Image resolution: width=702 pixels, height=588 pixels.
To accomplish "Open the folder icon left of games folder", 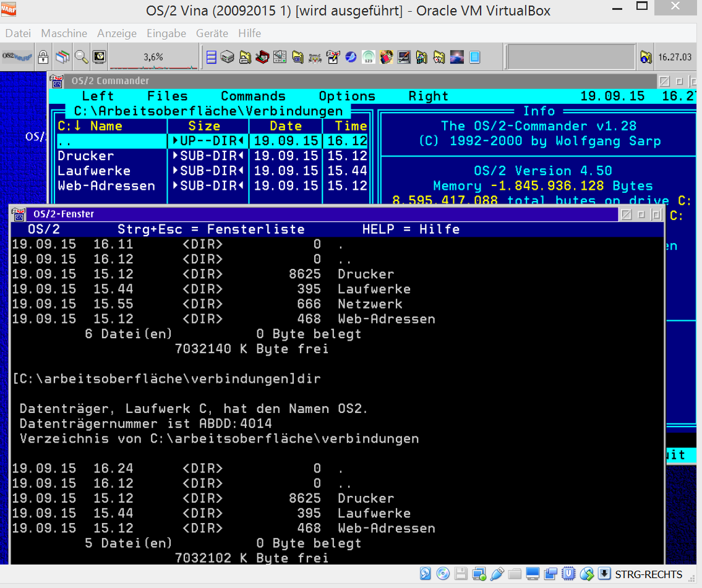I will (421, 58).
